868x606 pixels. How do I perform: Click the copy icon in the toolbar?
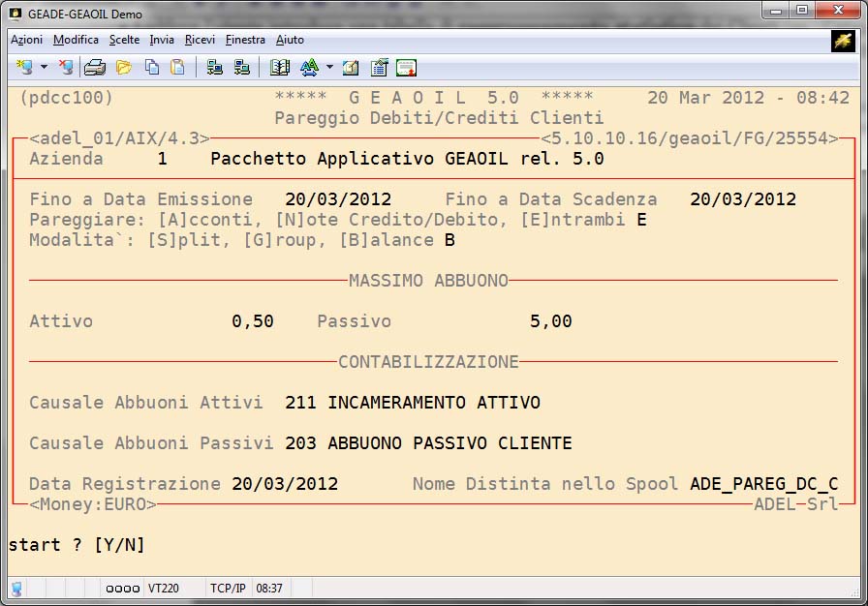click(152, 67)
